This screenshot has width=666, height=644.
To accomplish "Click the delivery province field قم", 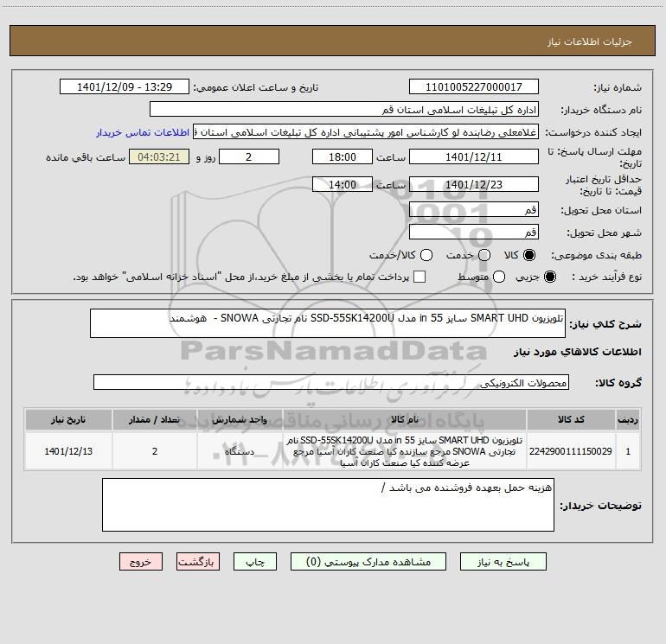I will tap(474, 210).
